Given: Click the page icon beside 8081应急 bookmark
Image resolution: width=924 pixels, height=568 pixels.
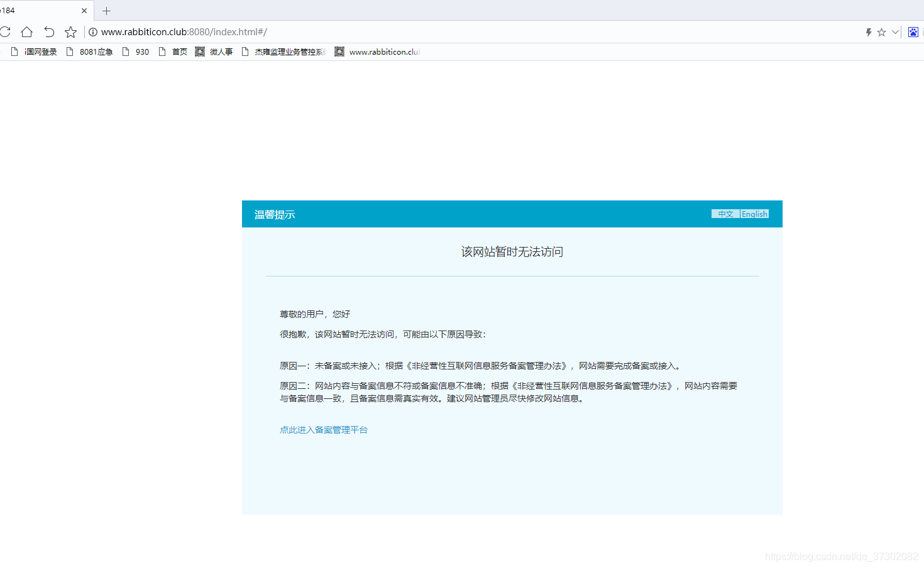Looking at the screenshot, I should (x=70, y=52).
